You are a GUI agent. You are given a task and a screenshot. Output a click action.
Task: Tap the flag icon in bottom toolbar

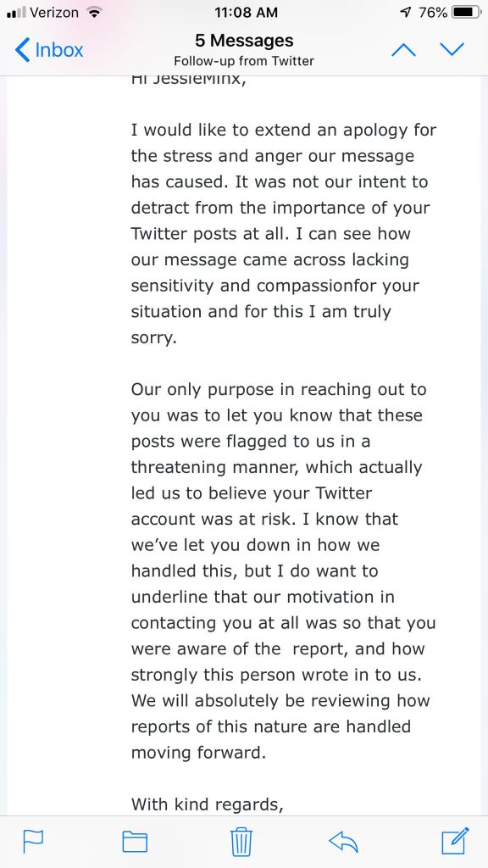click(33, 842)
